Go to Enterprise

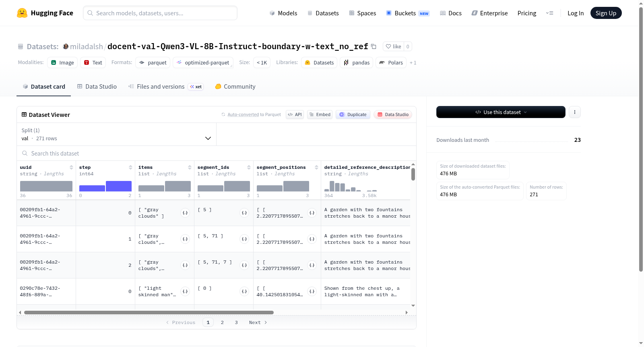[489, 13]
